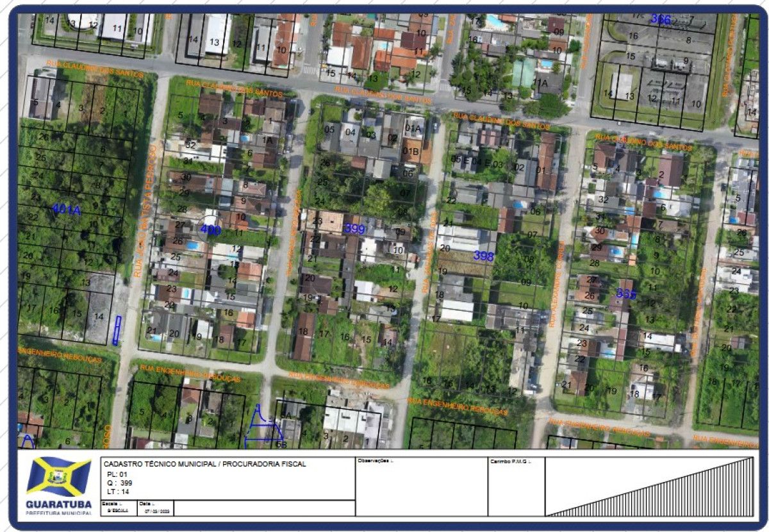769x532 pixels.
Task: Click the blue block number 400
Action: pyautogui.click(x=210, y=228)
